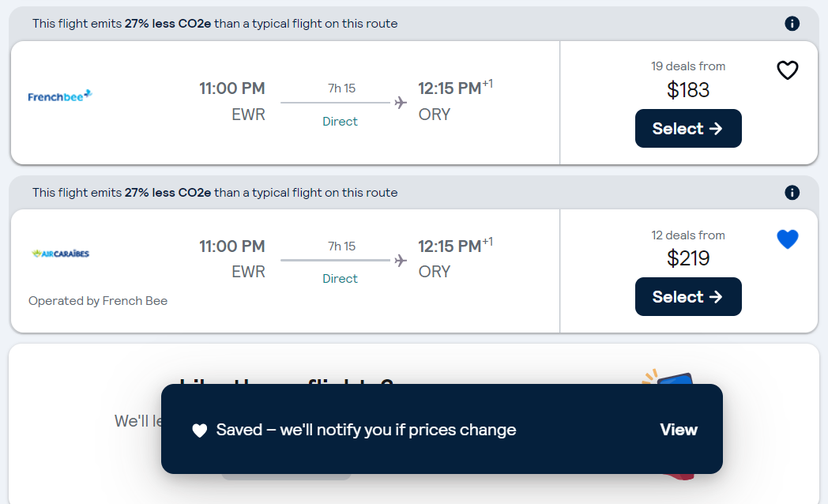
Task: Click the airplane icon on the Air Caraïbes flight
Action: tap(400, 259)
